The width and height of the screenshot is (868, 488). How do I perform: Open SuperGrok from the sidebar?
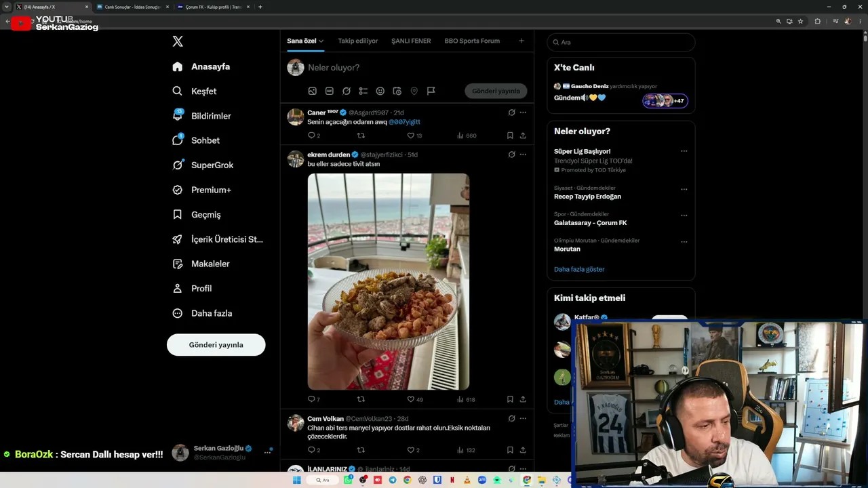pos(203,165)
